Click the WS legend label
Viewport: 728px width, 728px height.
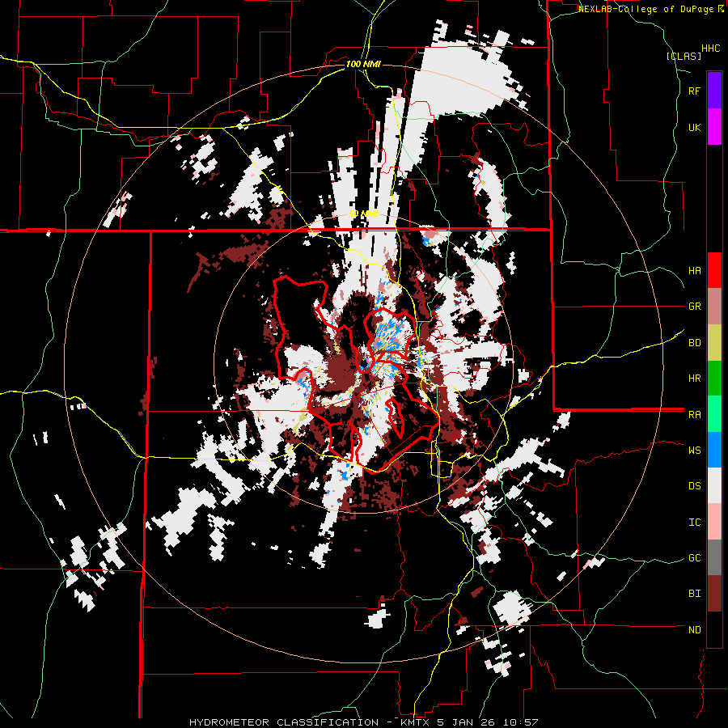(x=694, y=451)
